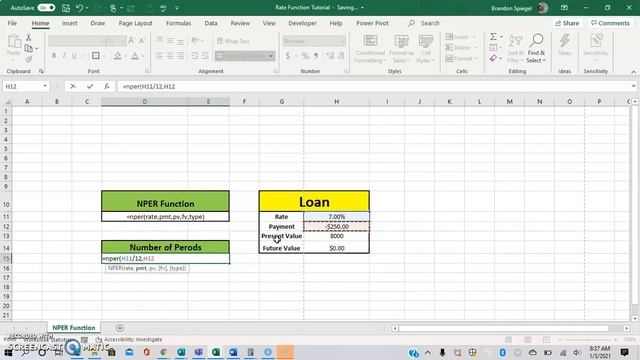Viewport: 640px width, 360px height.
Task: Open Format as Table gallery
Action: pos(401,49)
